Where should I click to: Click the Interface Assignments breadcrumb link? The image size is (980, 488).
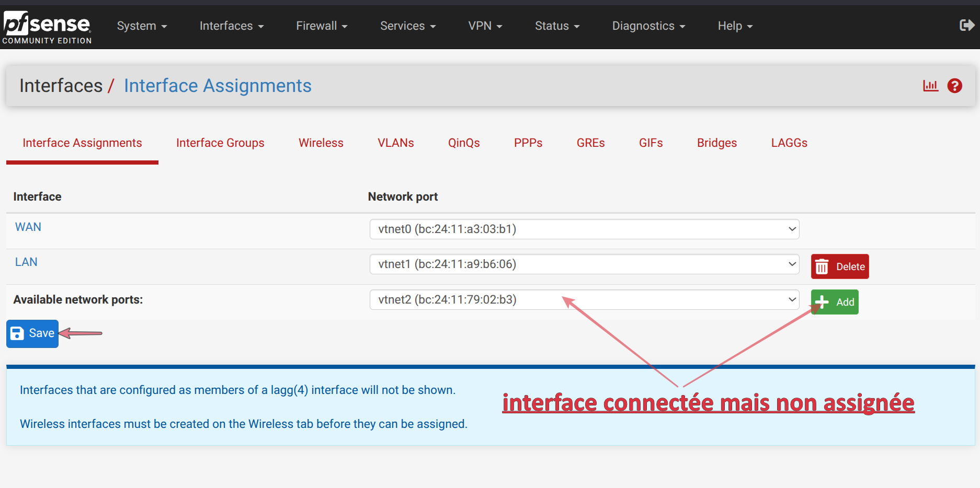click(x=218, y=86)
